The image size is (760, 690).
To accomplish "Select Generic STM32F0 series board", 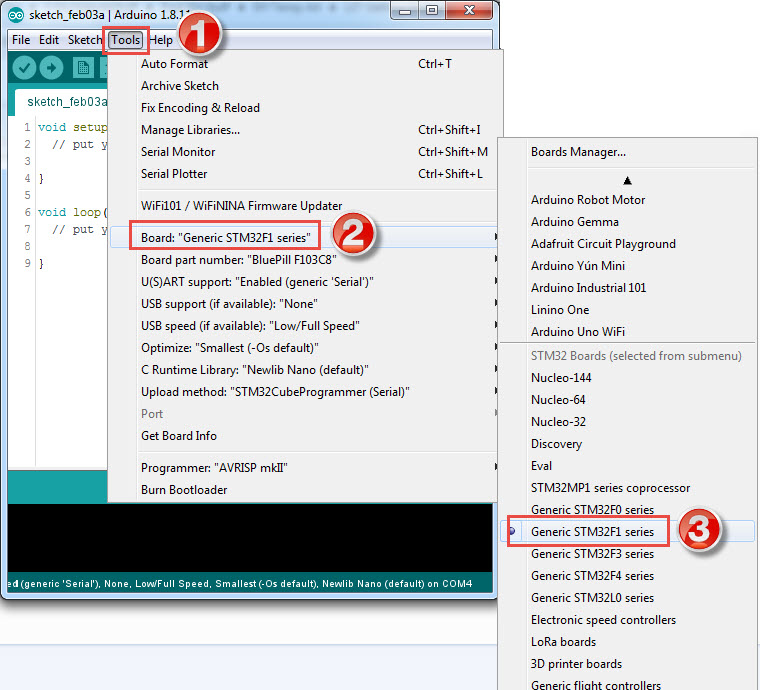I will coord(628,510).
